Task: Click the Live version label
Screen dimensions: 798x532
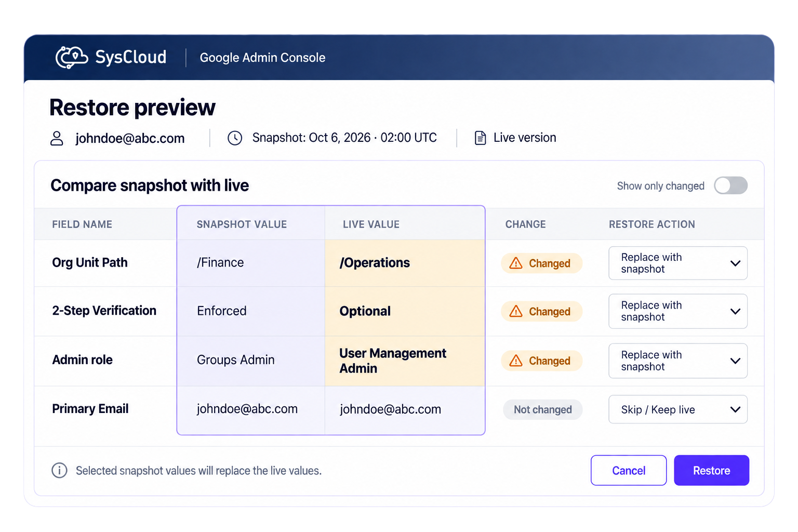Action: 525,138
